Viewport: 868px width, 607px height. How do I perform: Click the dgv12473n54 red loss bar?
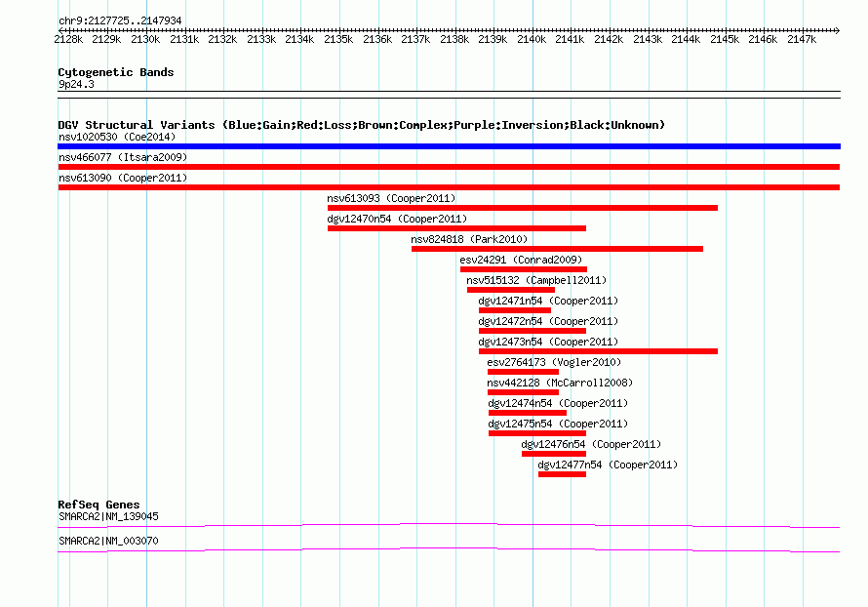598,351
